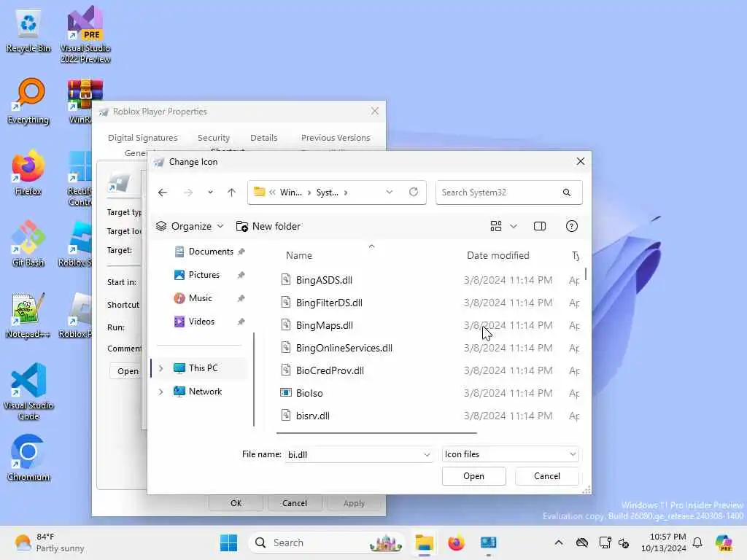Open Firefox desktop shortcut
This screenshot has height=560, width=747.
pyautogui.click(x=28, y=172)
